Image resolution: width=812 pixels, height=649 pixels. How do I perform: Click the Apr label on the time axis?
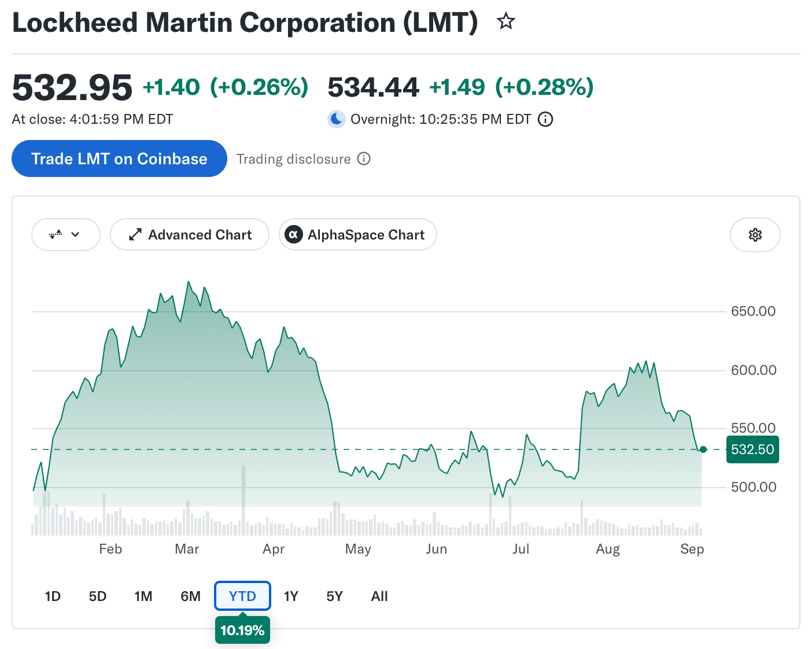tap(274, 550)
